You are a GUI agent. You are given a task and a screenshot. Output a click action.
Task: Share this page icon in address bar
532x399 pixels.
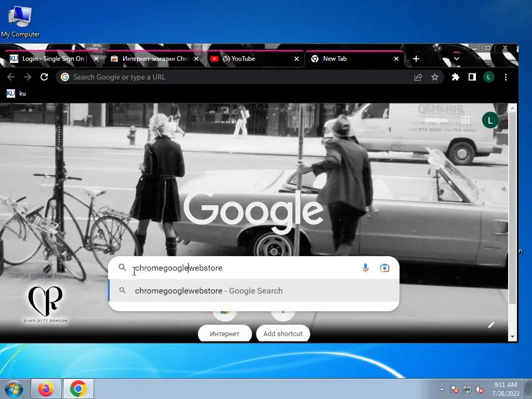(x=418, y=77)
